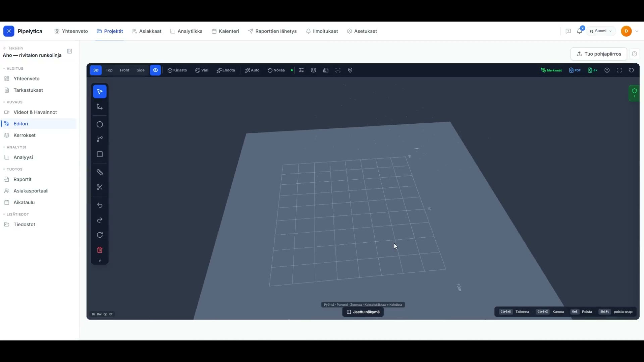This screenshot has height=362, width=644.
Task: Toggle the Jaettu näkymä split view
Action: pyautogui.click(x=363, y=312)
